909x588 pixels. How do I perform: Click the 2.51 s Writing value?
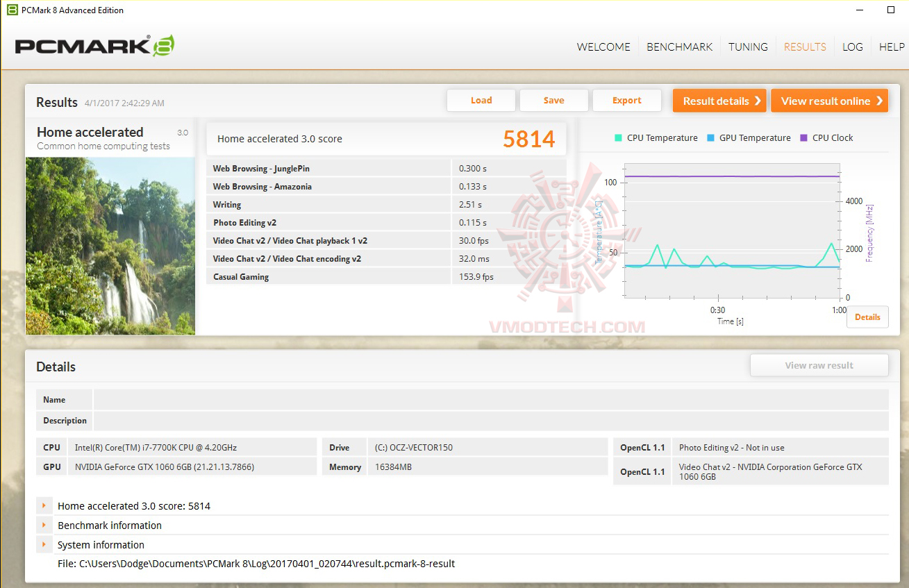pos(470,205)
